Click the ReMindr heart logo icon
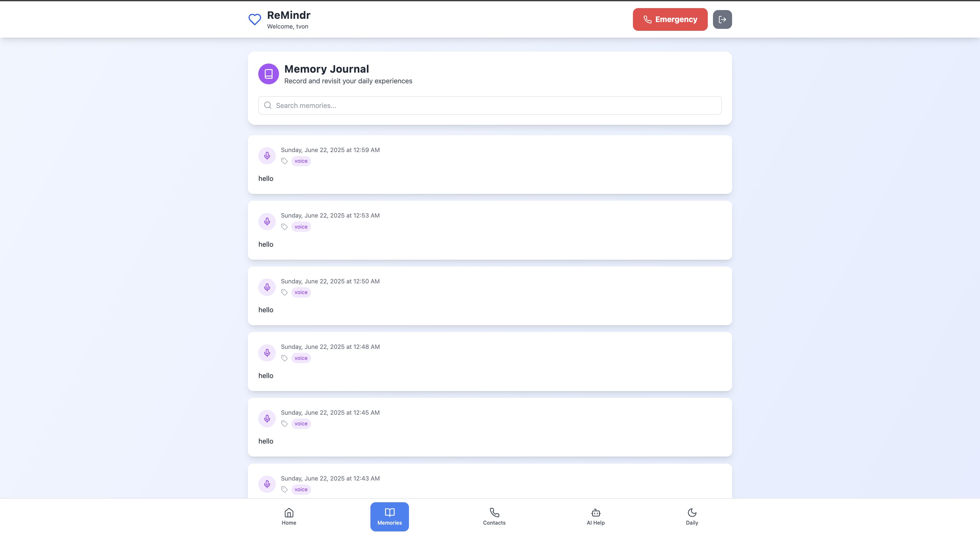The height and width of the screenshot is (535, 980). click(x=254, y=19)
